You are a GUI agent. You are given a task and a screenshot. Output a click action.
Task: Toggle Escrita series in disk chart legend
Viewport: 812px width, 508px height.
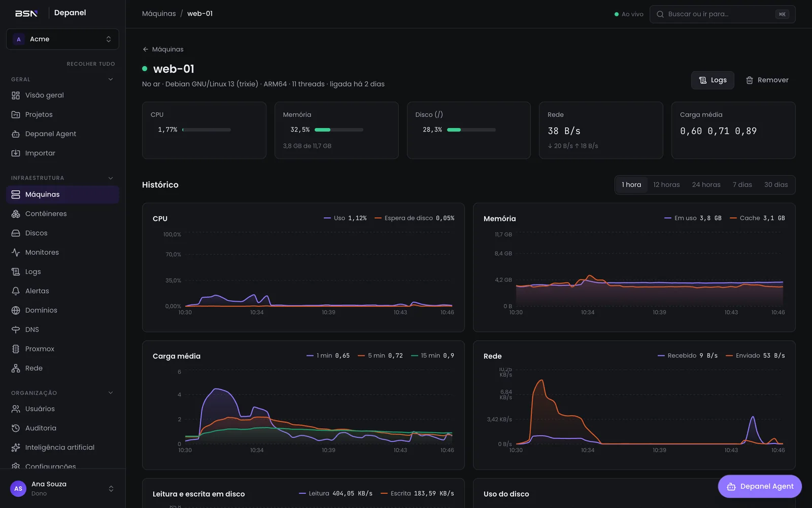(x=417, y=493)
